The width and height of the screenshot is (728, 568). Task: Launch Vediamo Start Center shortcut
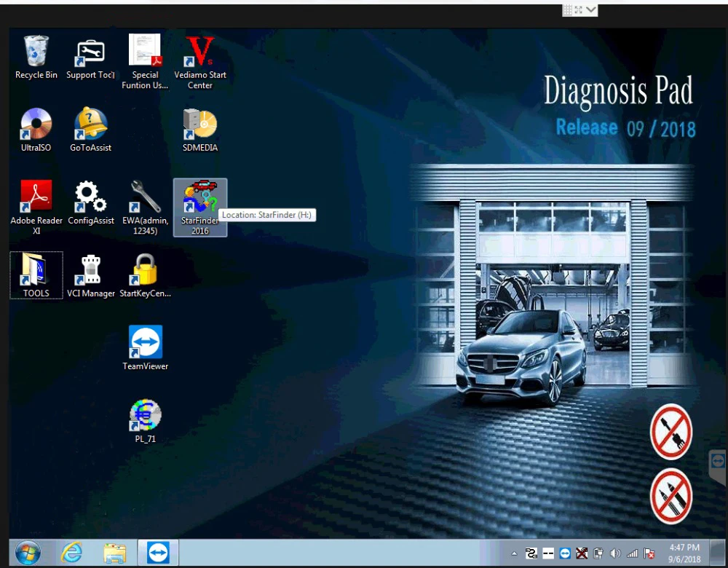(x=200, y=61)
